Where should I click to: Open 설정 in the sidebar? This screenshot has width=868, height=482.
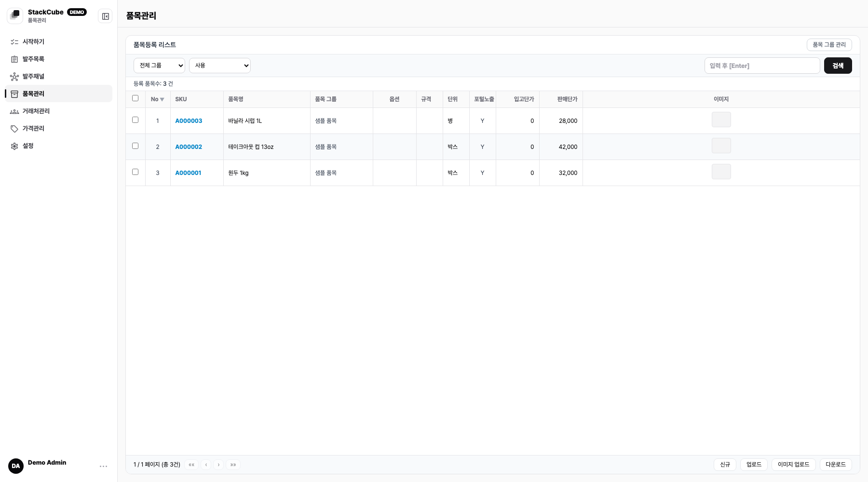pos(58,146)
